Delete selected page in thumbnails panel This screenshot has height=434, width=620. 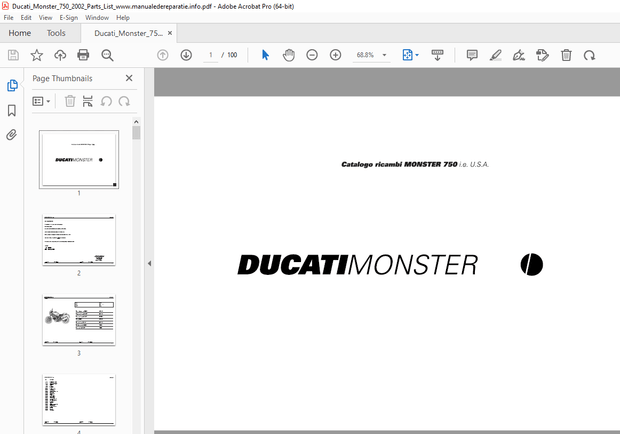[x=70, y=101]
